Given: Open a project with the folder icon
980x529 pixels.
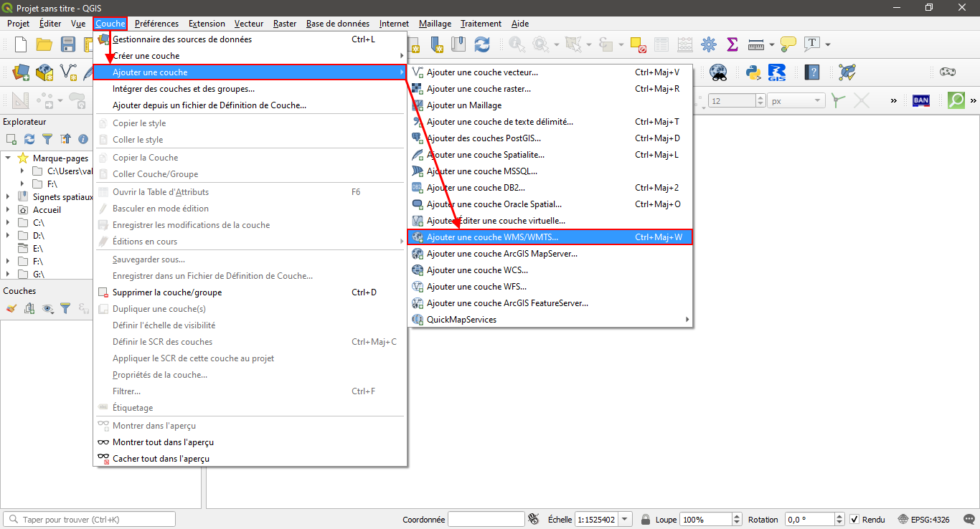Looking at the screenshot, I should [44, 44].
